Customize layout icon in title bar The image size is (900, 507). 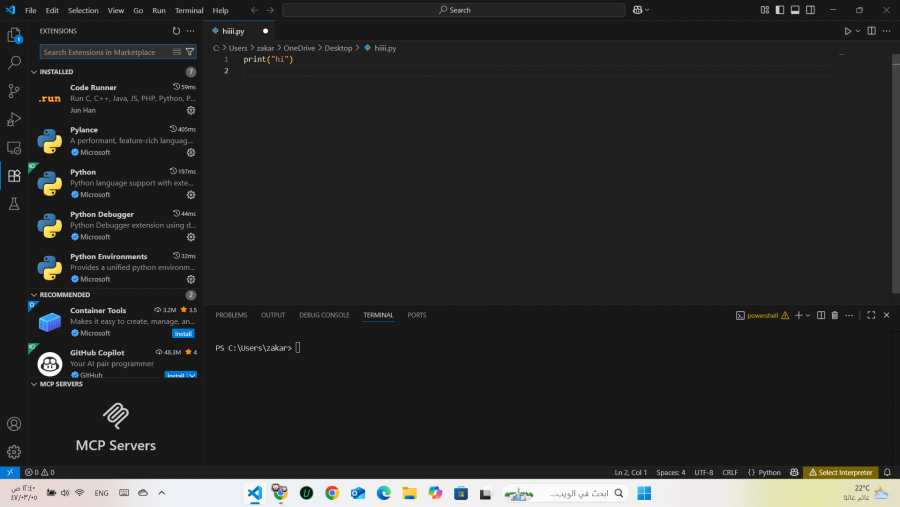coord(765,10)
